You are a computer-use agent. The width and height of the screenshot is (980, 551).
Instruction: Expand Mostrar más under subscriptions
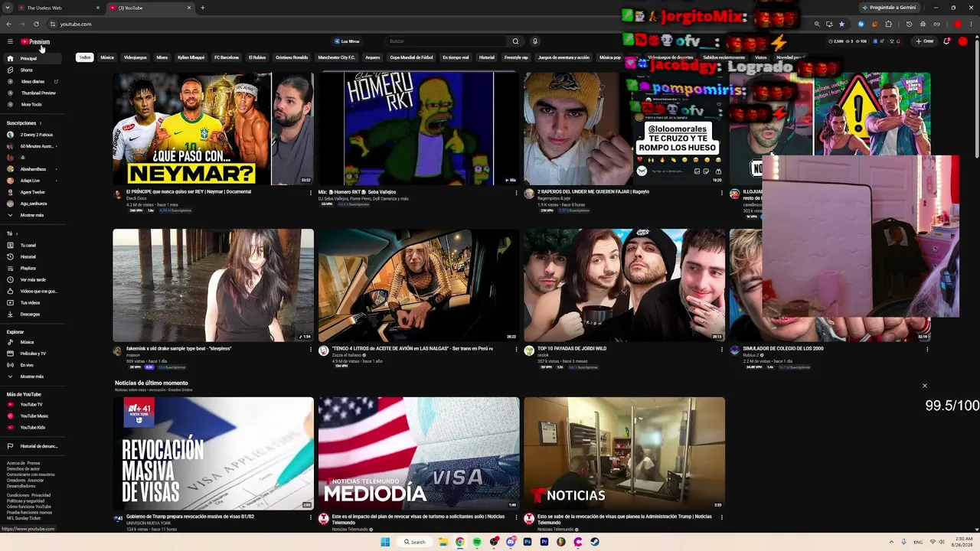pyautogui.click(x=31, y=215)
